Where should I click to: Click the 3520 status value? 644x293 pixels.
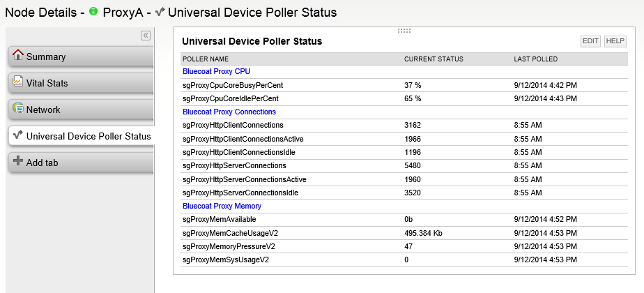413,193
